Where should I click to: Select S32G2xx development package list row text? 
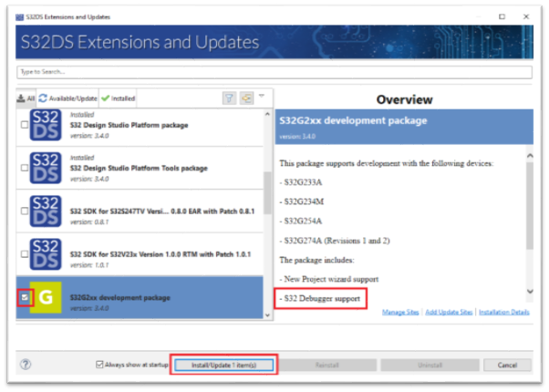[120, 297]
